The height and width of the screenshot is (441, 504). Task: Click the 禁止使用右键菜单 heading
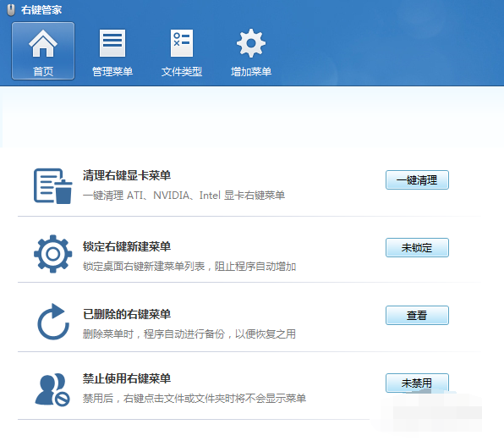pyautogui.click(x=127, y=378)
